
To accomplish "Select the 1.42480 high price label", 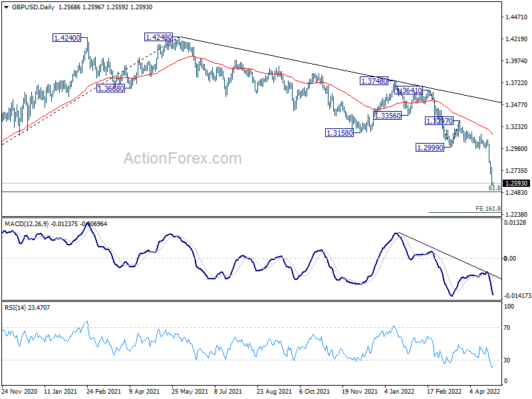I will pos(158,38).
